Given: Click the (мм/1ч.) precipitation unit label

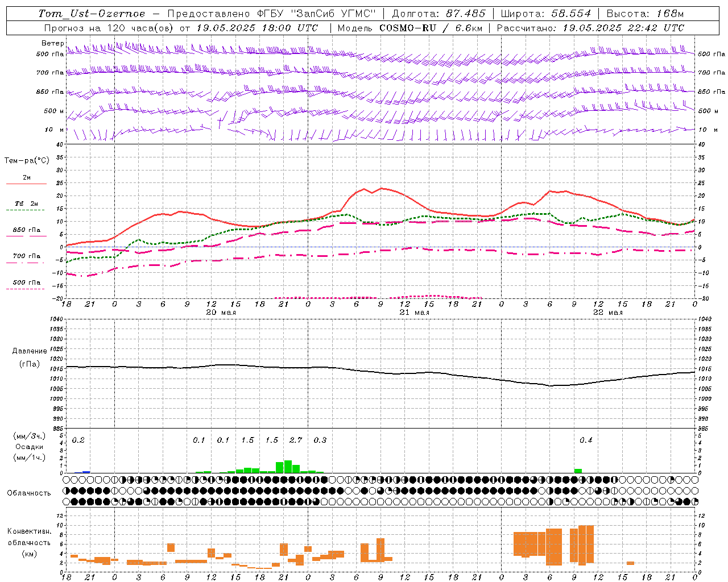Looking at the screenshot, I should pos(30,458).
